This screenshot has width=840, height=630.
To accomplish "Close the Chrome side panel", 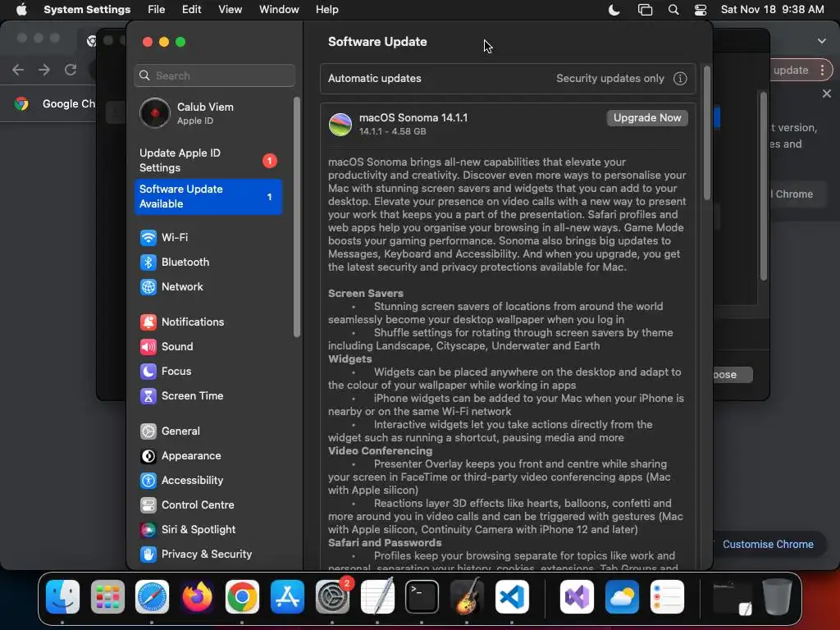I will coord(827,94).
